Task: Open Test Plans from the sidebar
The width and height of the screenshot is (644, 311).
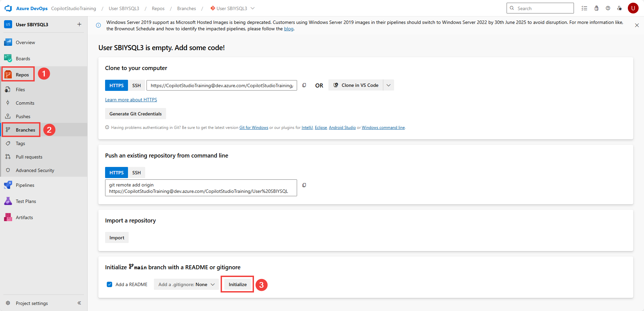Action: coord(26,201)
